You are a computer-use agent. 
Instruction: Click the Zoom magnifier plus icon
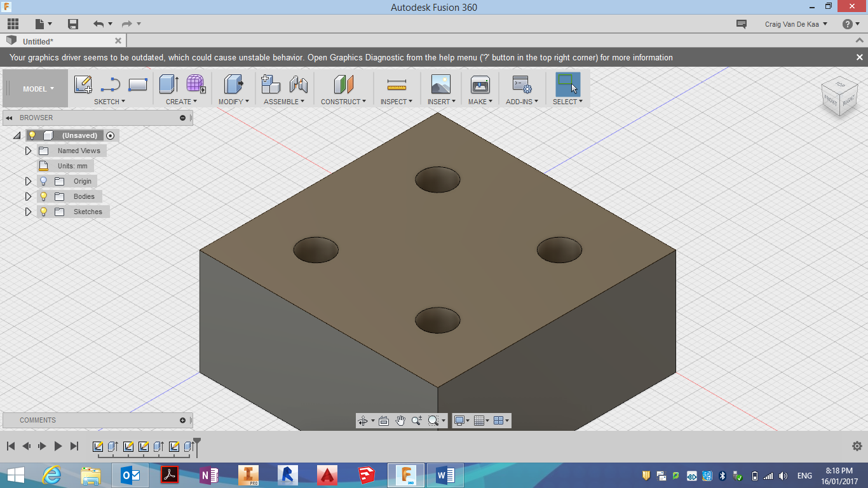click(417, 421)
